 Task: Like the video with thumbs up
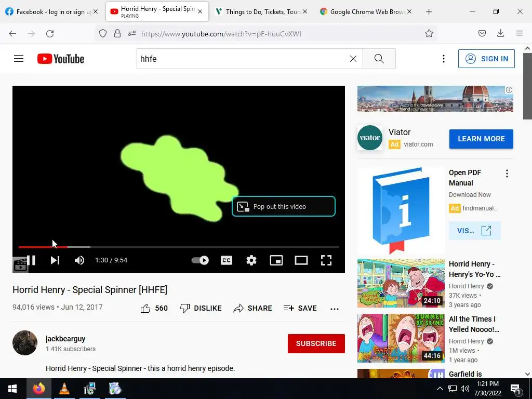click(x=154, y=308)
